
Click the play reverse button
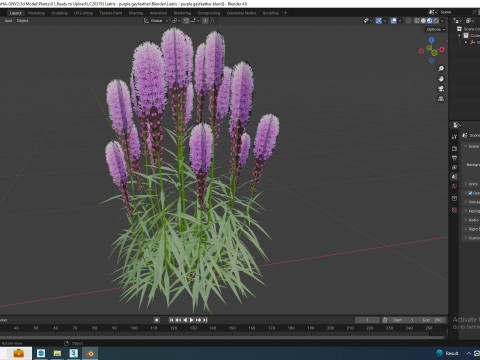point(185,320)
